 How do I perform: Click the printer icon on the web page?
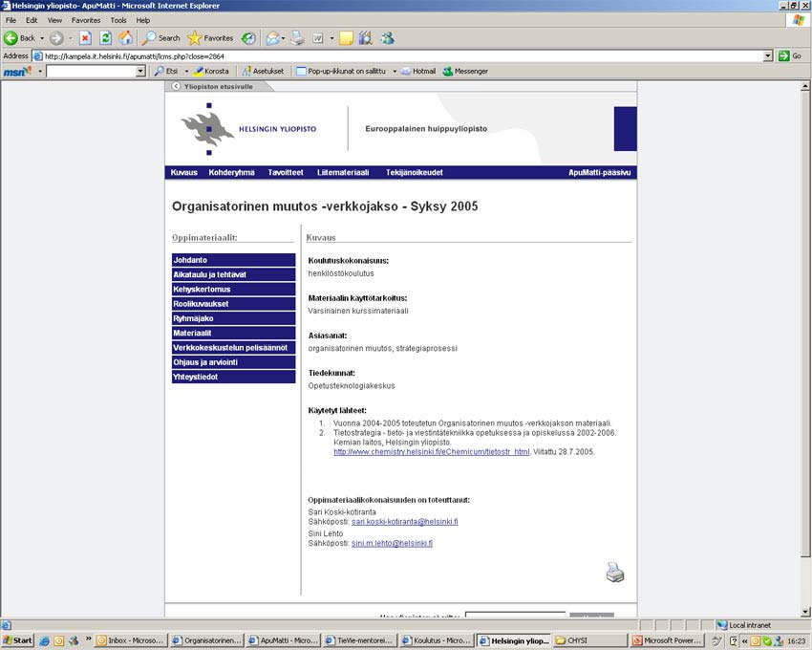point(614,573)
